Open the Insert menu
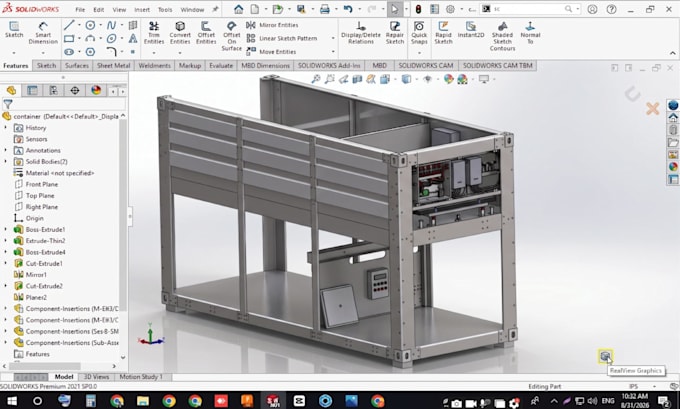Viewport: 680px width, 409px height. tap(142, 10)
